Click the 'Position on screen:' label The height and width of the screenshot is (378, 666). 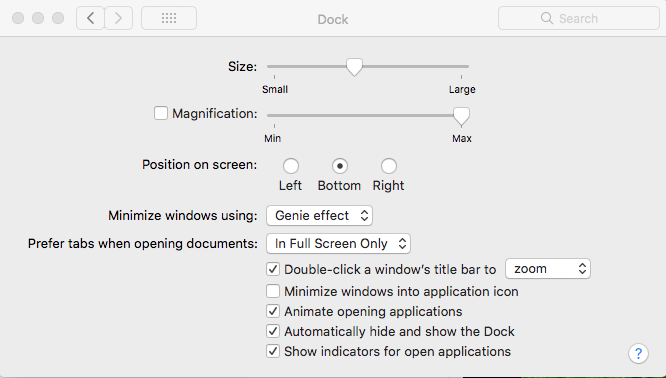[x=199, y=165]
